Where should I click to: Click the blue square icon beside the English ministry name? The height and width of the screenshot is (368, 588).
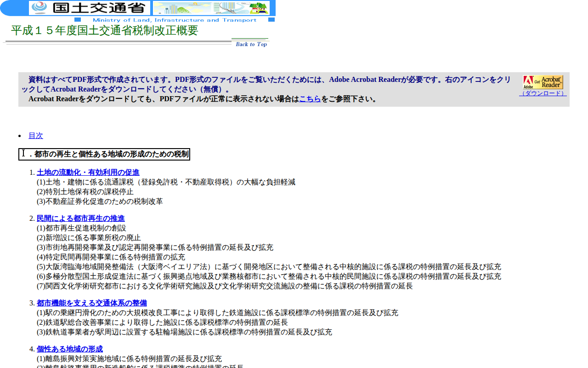tap(78, 20)
